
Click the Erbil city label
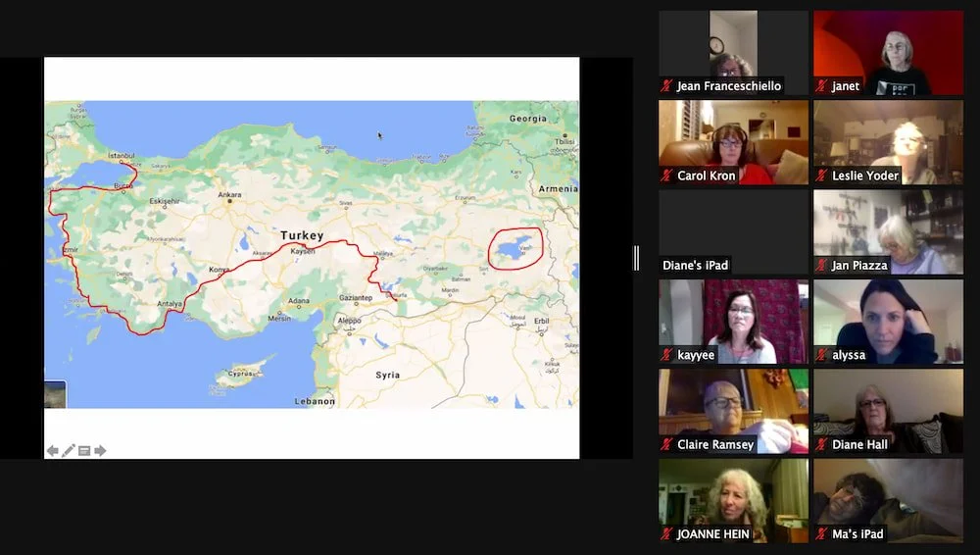click(541, 321)
